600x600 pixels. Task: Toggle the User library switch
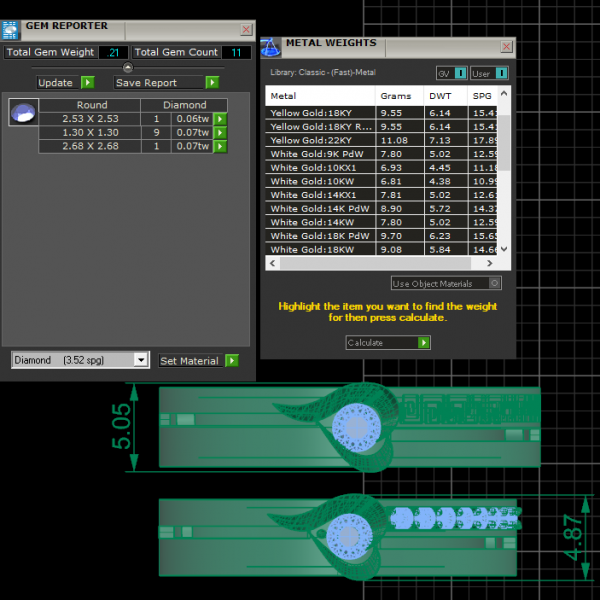coord(502,73)
